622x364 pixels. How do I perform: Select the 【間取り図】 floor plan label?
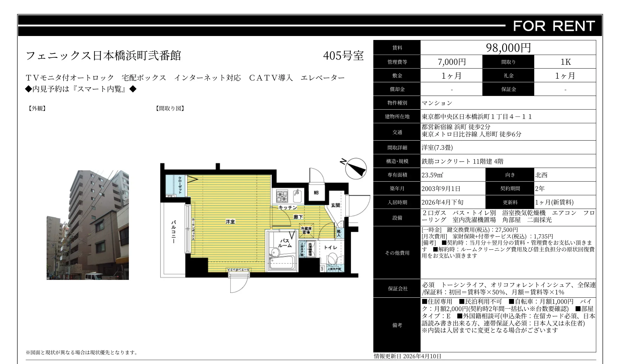(170, 108)
